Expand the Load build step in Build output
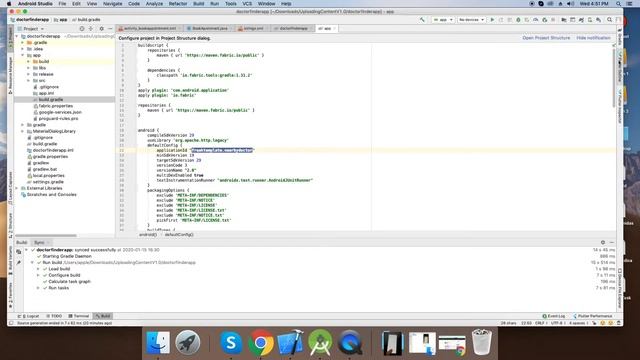 pos(38,269)
